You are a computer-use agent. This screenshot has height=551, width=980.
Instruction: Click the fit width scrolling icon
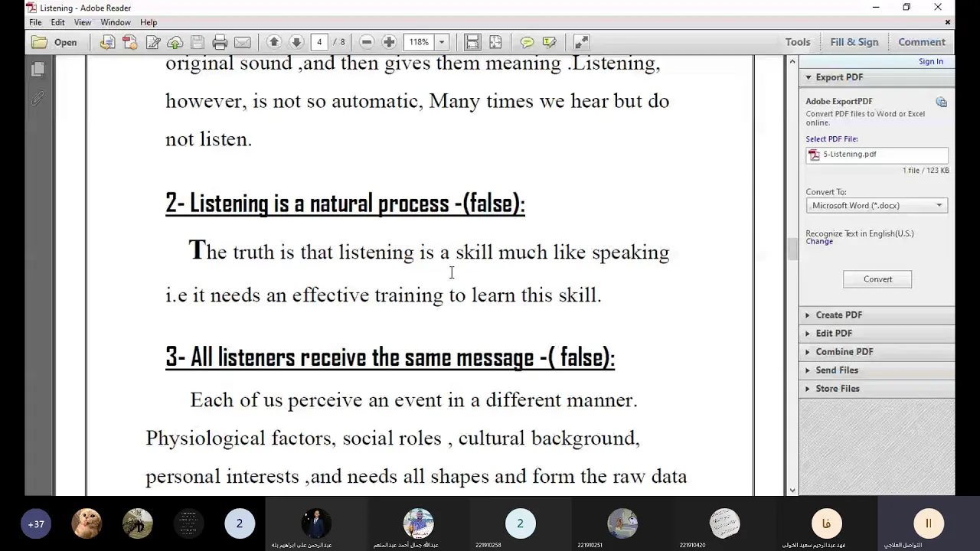coord(473,42)
